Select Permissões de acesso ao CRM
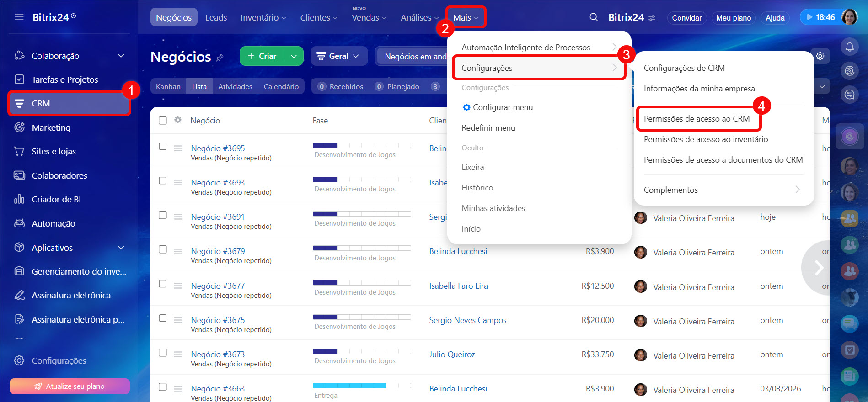 click(x=697, y=119)
